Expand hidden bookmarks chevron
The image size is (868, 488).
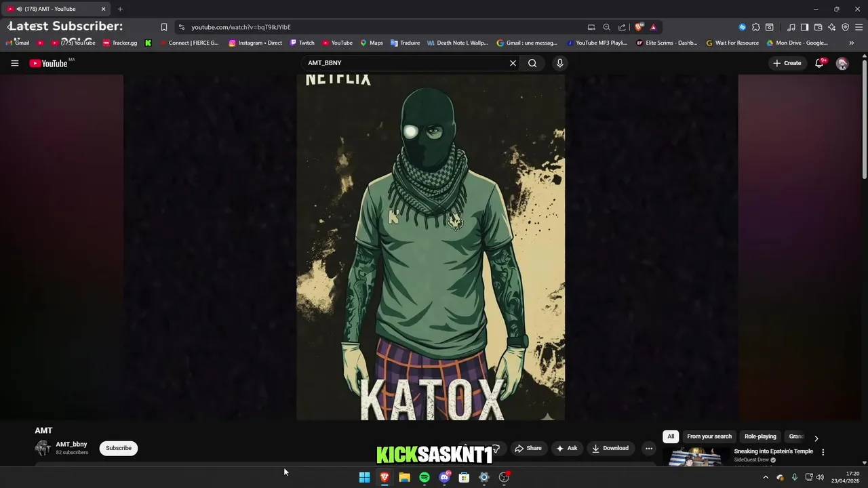[851, 43]
